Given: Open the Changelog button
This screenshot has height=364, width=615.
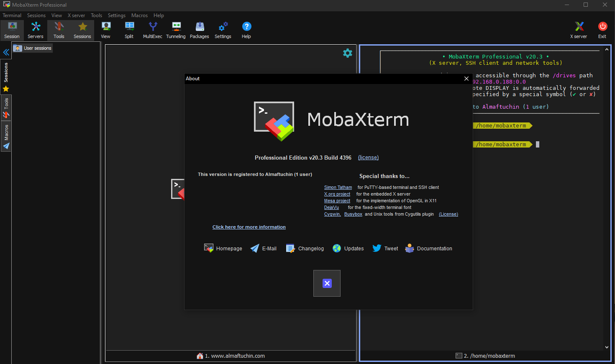Looking at the screenshot, I should 305,248.
